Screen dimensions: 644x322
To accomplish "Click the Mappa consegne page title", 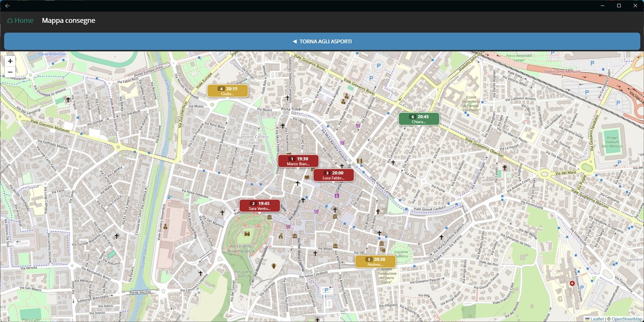I will click(x=68, y=21).
